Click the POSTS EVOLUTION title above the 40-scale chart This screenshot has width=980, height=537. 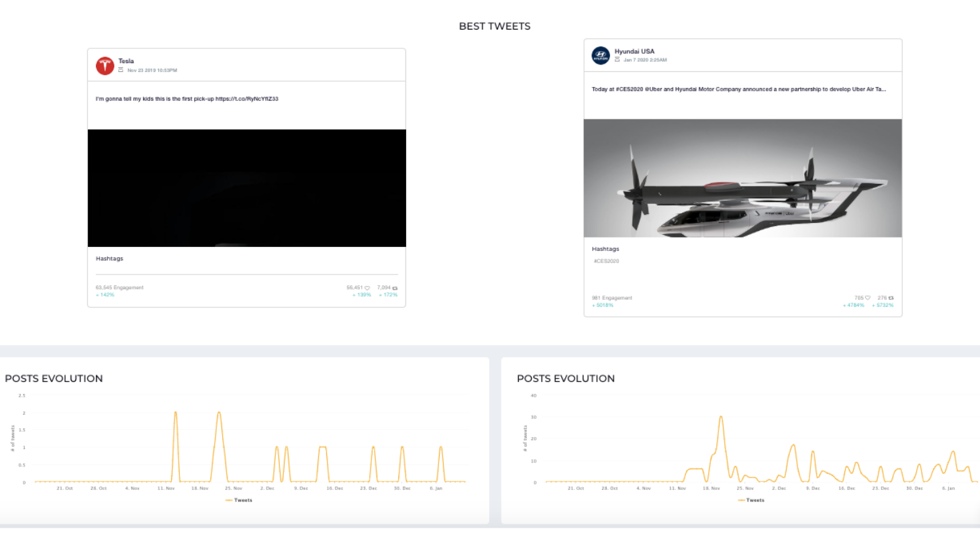point(566,379)
